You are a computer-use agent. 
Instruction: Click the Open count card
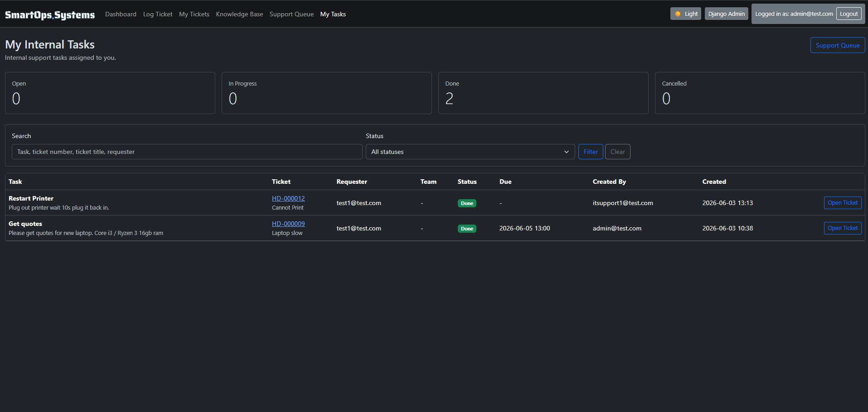110,93
